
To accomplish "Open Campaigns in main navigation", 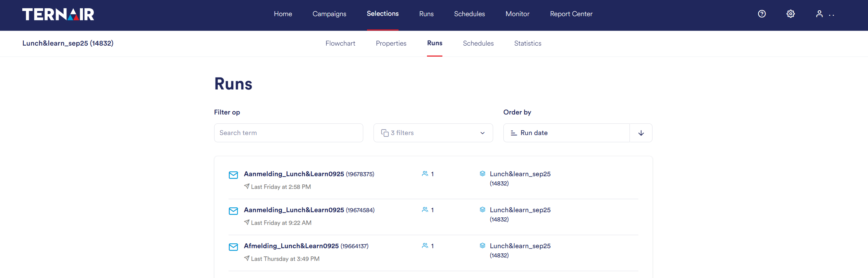I will pyautogui.click(x=329, y=14).
